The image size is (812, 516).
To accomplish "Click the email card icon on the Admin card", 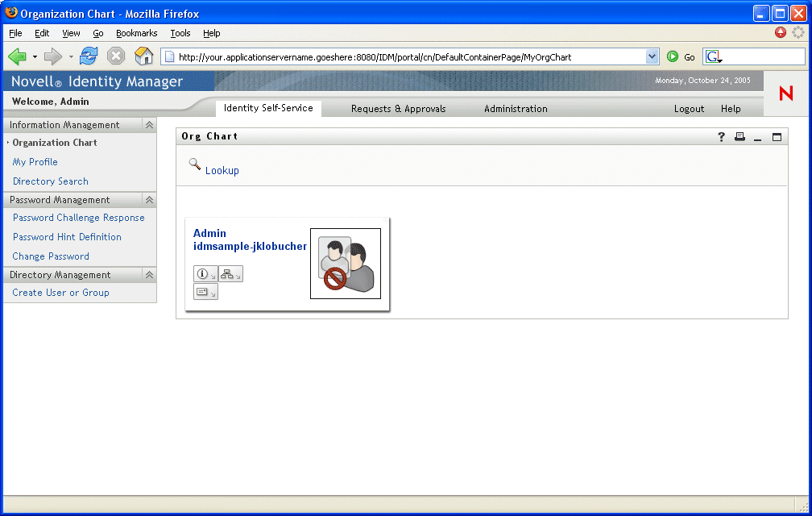I will click(205, 292).
